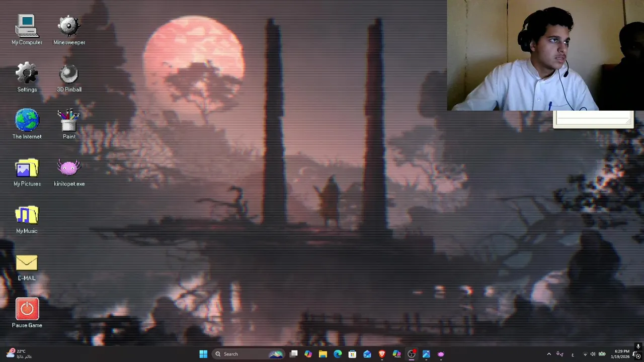Launch the 3D Pinball desktop icon
This screenshot has width=644, height=362.
tap(69, 77)
